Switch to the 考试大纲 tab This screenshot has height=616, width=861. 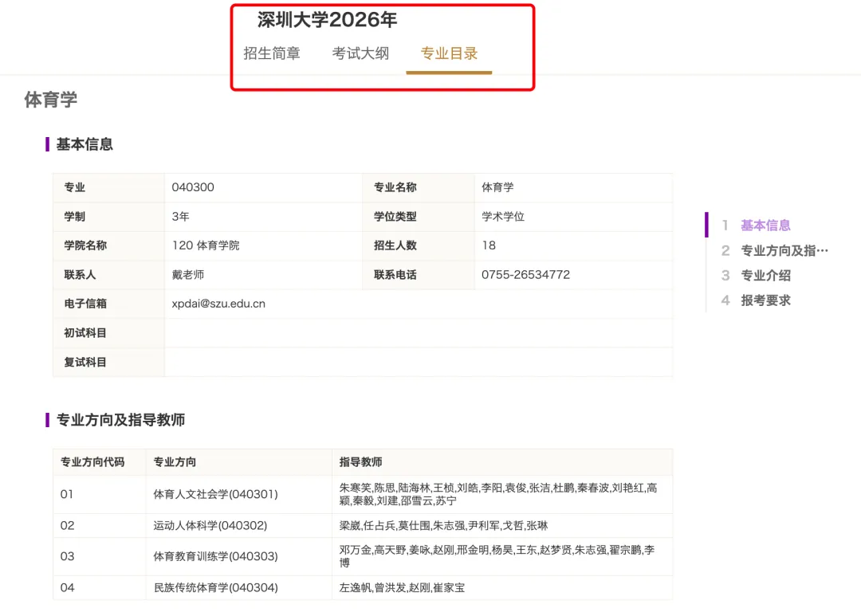point(361,53)
